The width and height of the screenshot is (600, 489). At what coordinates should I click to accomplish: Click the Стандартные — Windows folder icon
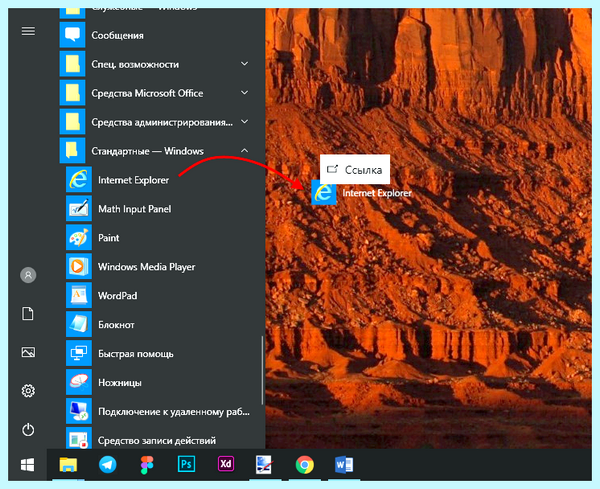tap(72, 150)
